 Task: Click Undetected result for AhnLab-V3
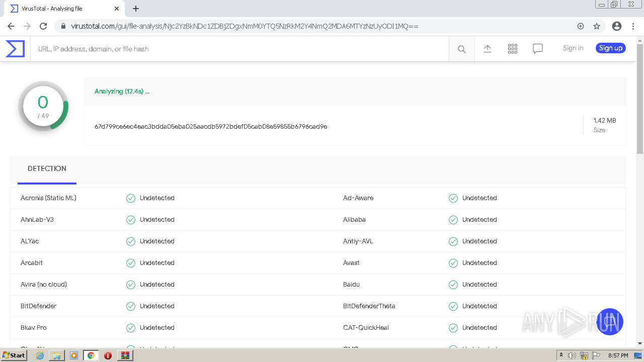(157, 220)
